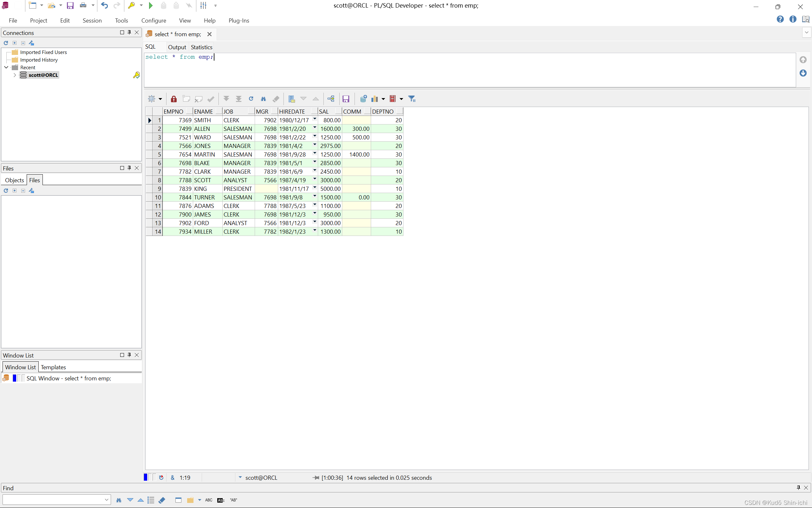Click the key icon beside scott@ORCL connection
Viewport: 812px width, 508px height.
tap(136, 75)
